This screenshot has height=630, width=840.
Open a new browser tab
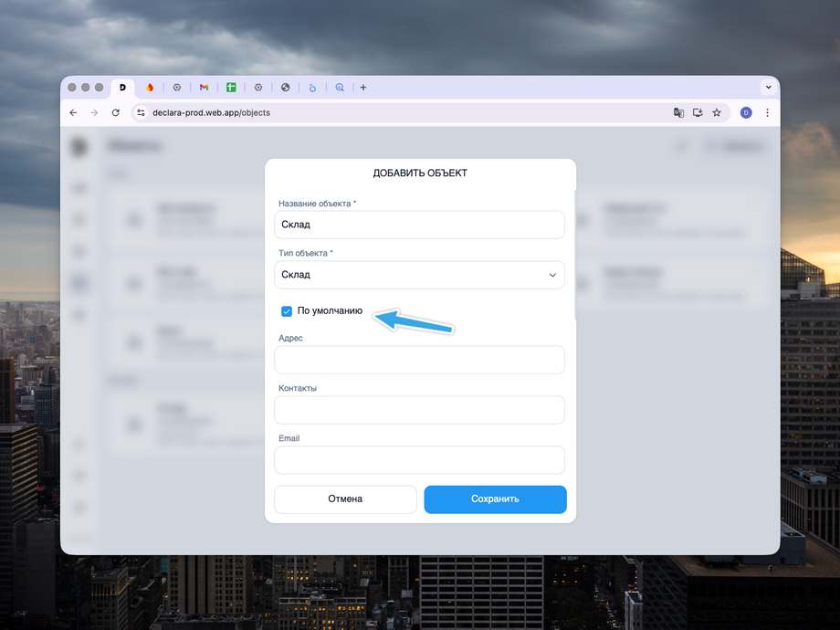coord(363,88)
